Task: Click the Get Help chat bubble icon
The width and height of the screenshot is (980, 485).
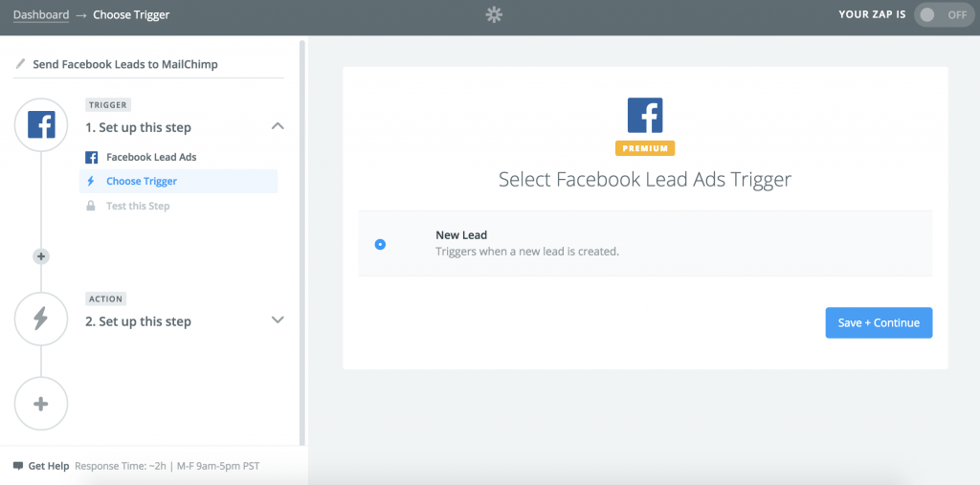Action: pos(18,466)
